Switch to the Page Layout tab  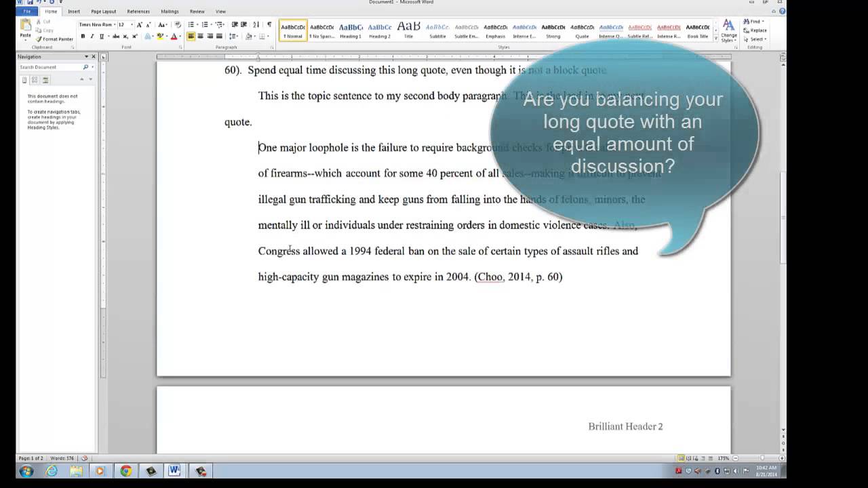[104, 12]
